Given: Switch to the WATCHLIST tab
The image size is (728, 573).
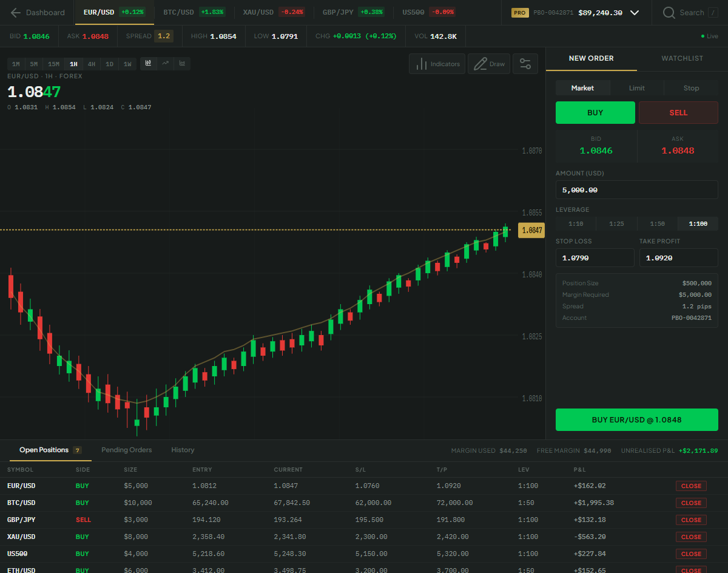Looking at the screenshot, I should pos(682,58).
